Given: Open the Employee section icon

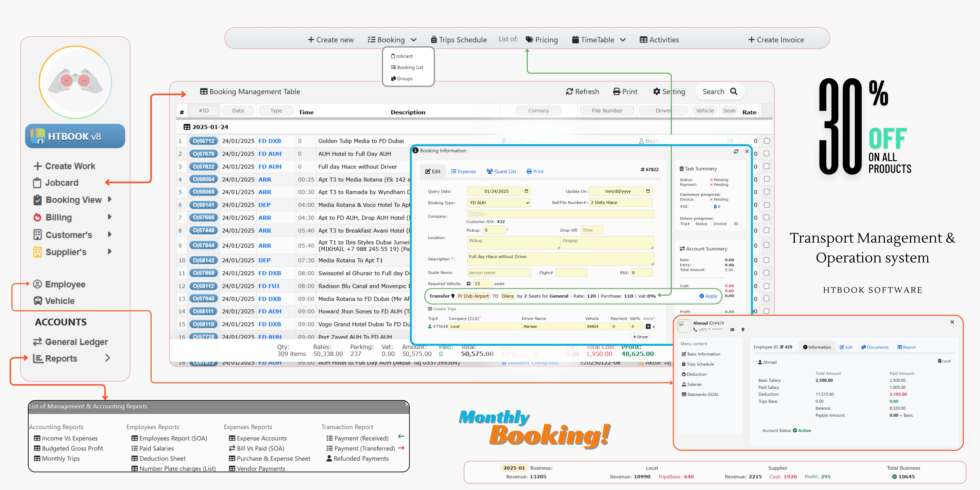Looking at the screenshot, I should 37,284.
